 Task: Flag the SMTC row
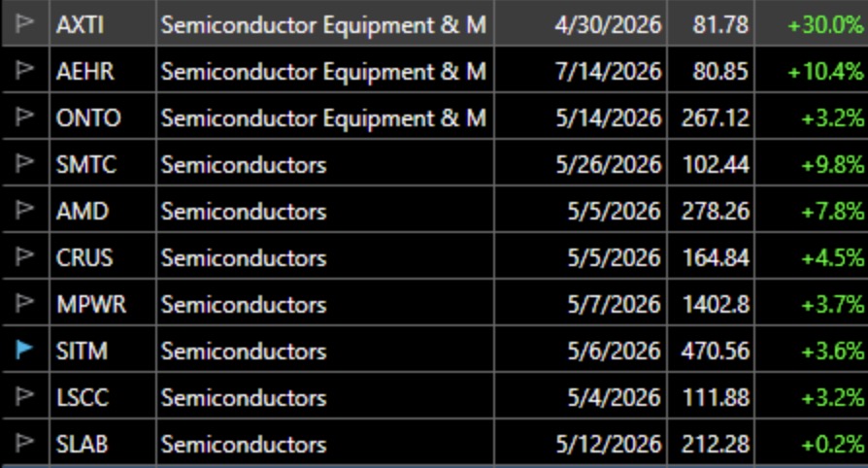click(25, 164)
